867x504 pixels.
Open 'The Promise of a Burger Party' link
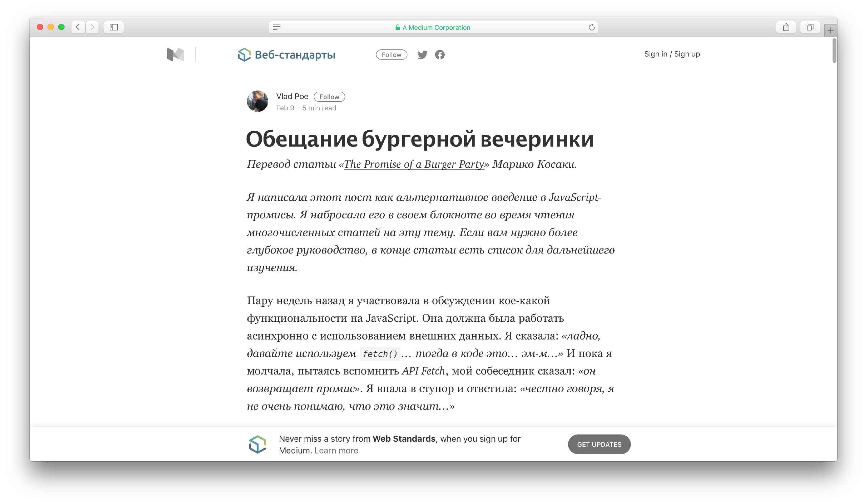414,164
